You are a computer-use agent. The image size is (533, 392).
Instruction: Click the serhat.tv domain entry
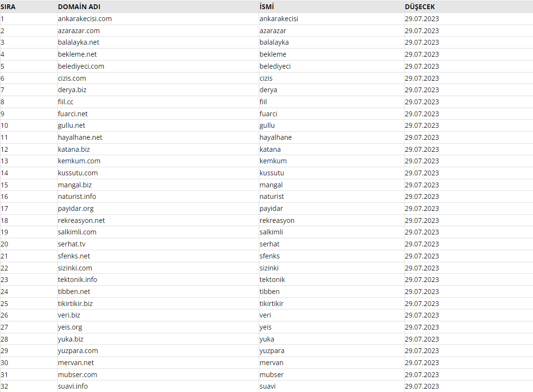(72, 244)
